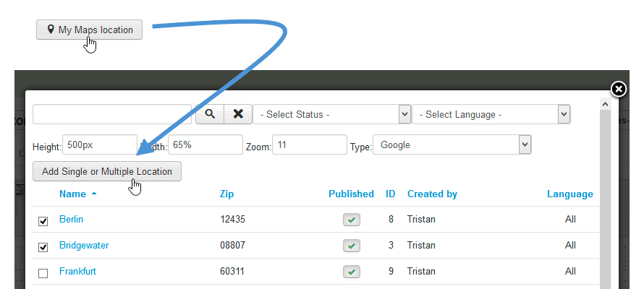Toggle published status icon for Berlin
This screenshot has height=289, width=644.
(352, 220)
